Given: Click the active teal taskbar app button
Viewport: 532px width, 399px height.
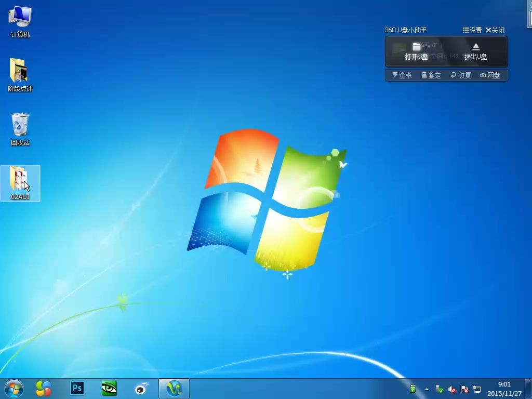Looking at the screenshot, I should click(174, 388).
